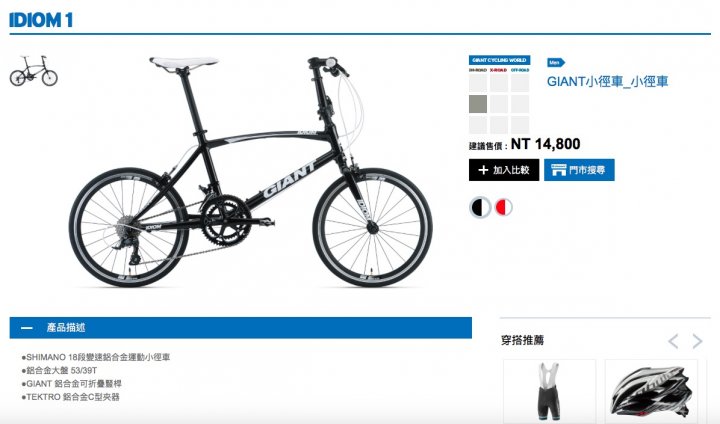Click the 加入比較 compare button
The image size is (720, 424).
[x=504, y=170]
